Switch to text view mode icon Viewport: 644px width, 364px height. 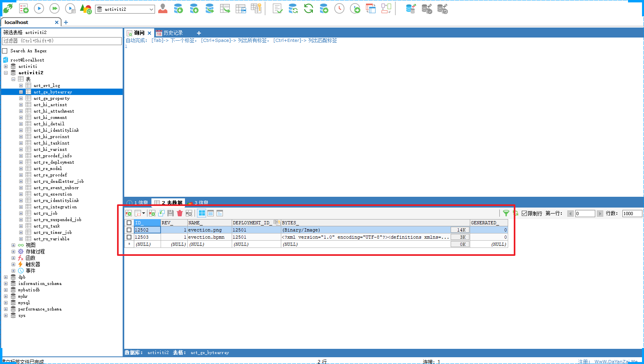pos(220,213)
